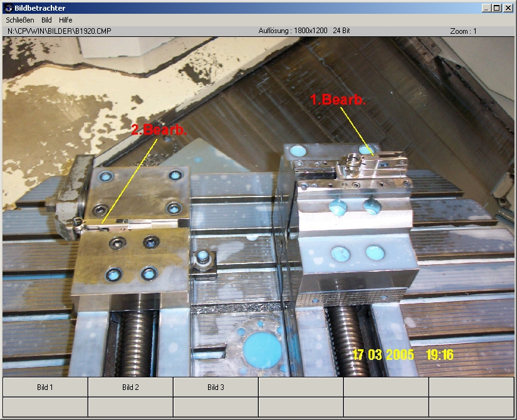Click the Bildbetrachter app icon in title bar
This screenshot has width=517, height=420.
point(8,8)
